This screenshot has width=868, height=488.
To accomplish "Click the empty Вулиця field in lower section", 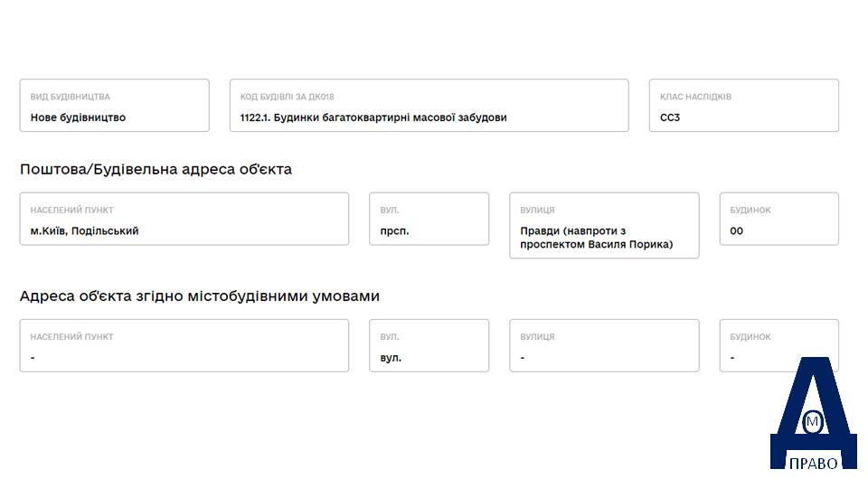I will (x=604, y=345).
